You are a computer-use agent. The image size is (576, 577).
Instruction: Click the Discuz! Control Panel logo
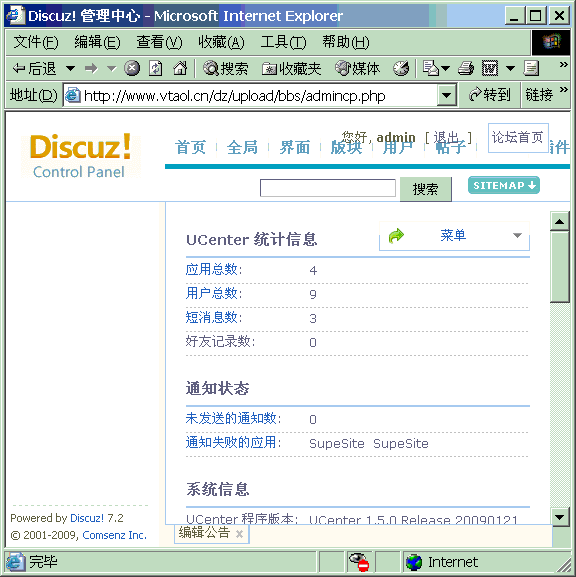tap(80, 156)
